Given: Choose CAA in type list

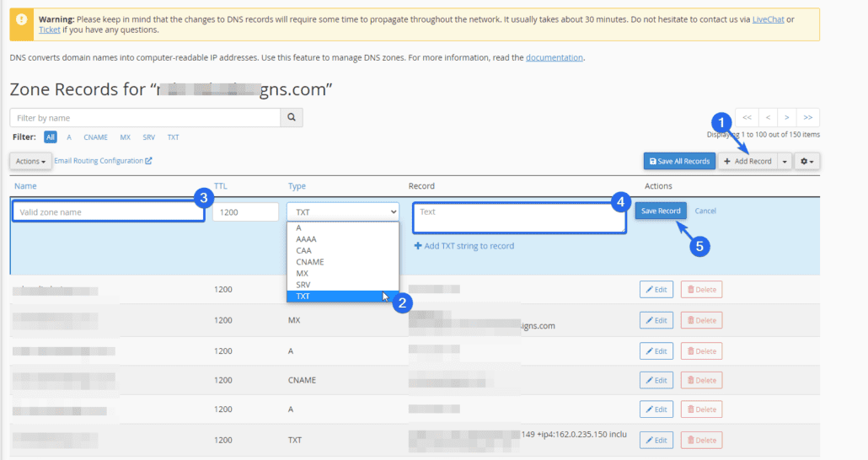Looking at the screenshot, I should point(343,250).
